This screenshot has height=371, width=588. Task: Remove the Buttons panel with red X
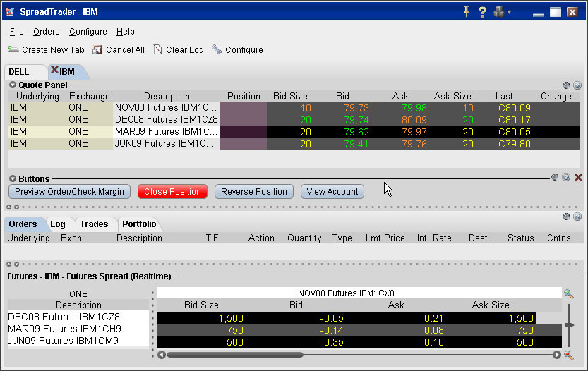pyautogui.click(x=578, y=178)
